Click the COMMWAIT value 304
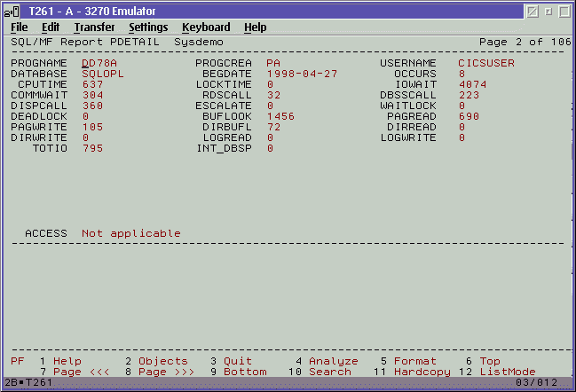Image resolution: width=576 pixels, height=392 pixels. pos(92,95)
